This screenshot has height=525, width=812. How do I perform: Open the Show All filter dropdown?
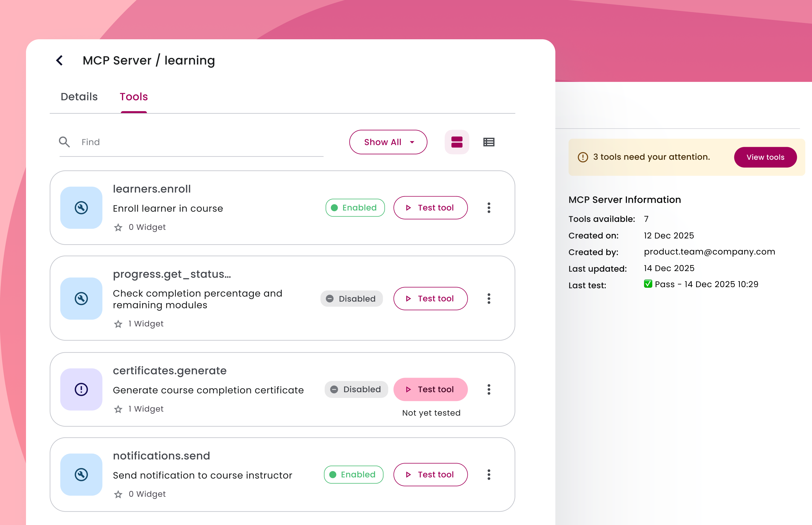click(x=388, y=142)
